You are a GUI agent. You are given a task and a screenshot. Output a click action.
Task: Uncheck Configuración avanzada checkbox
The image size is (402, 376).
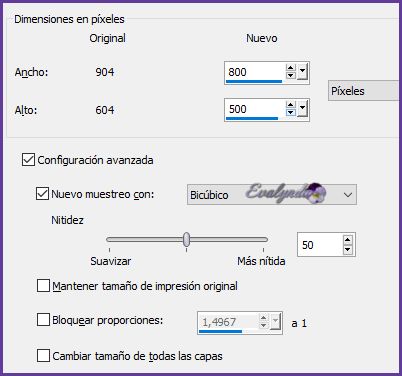(28, 160)
